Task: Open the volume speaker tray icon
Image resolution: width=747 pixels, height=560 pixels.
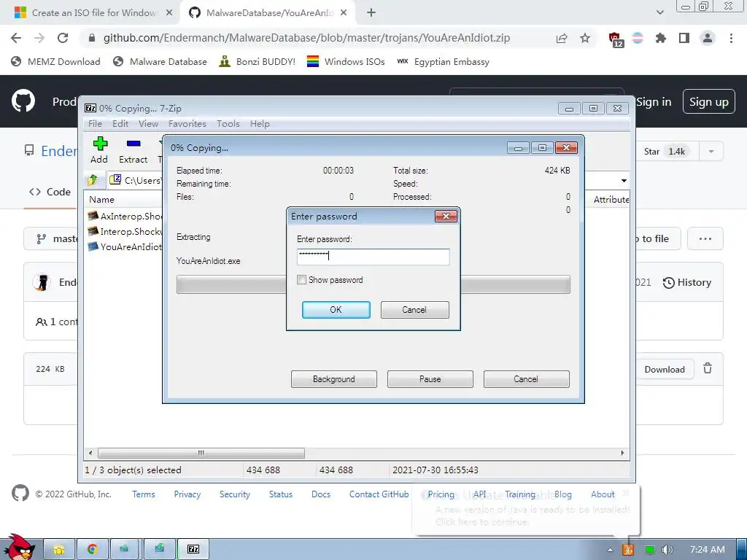Action: pyautogui.click(x=667, y=550)
